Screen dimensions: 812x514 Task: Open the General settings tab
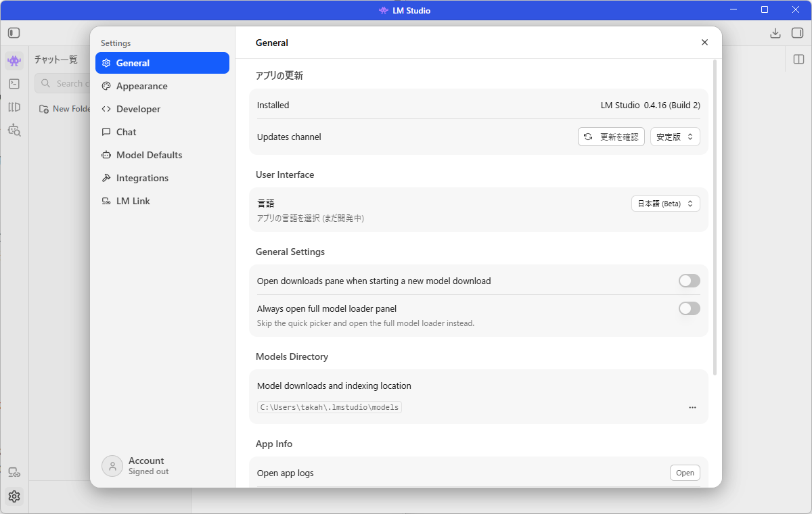click(x=162, y=63)
